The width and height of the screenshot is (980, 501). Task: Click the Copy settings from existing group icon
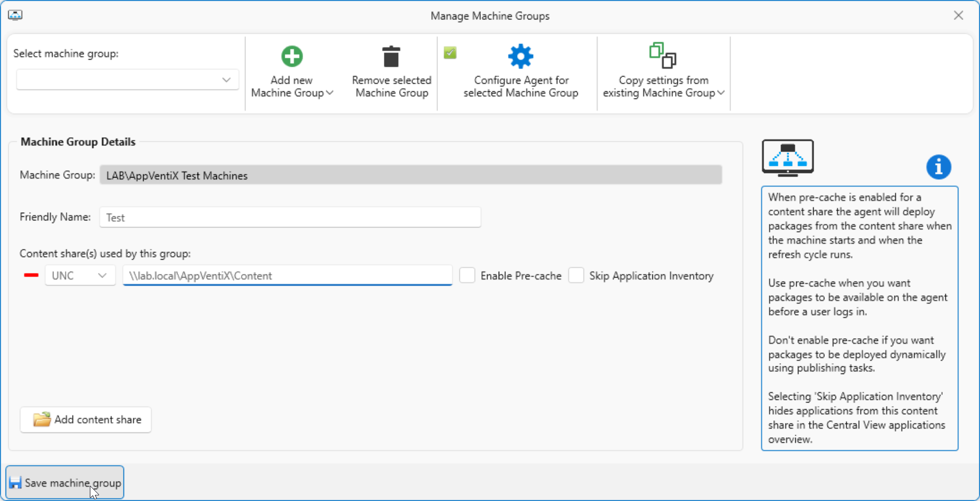[663, 55]
